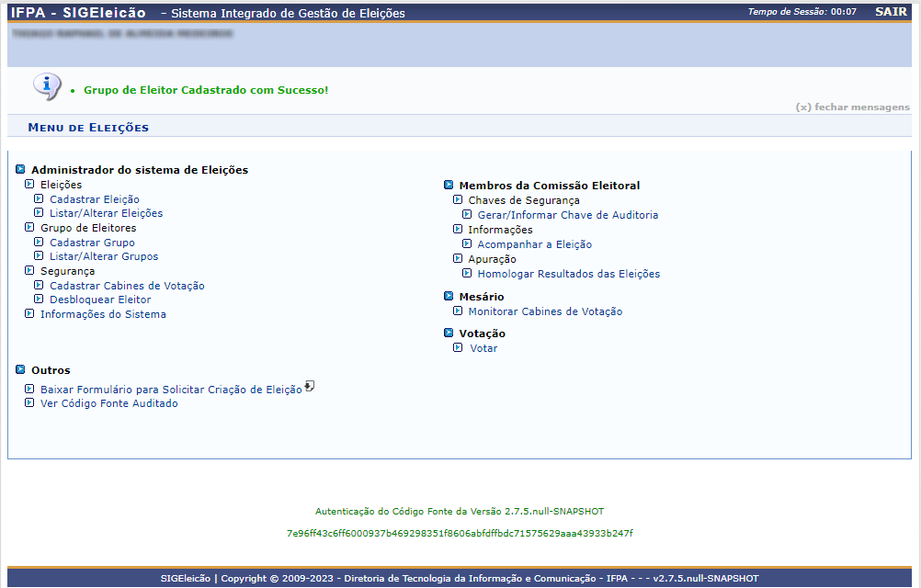The image size is (921, 588).
Task: Click the arrow icon beside Gerar/Informar Chave de Auditoria
Action: click(x=467, y=215)
